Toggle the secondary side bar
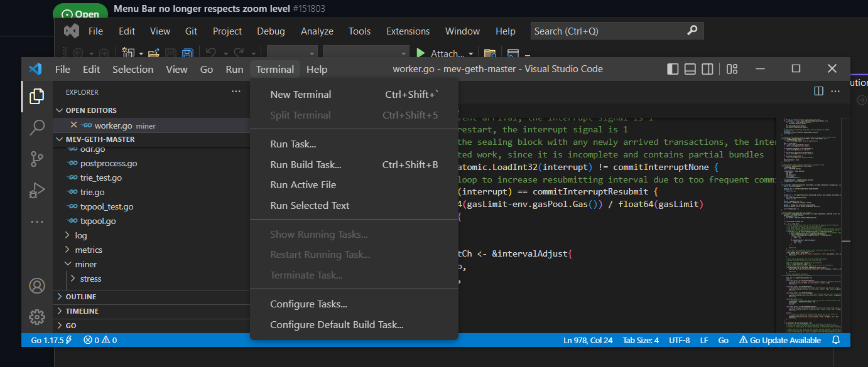 [707, 69]
